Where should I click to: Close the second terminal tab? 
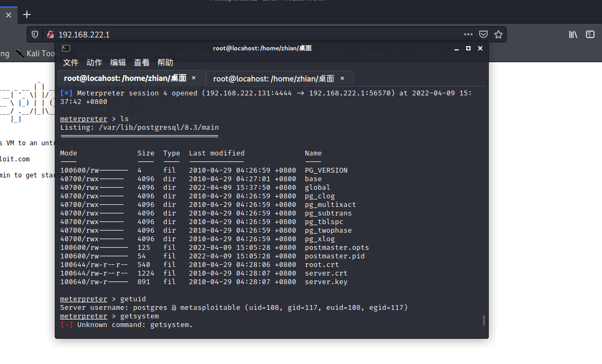pyautogui.click(x=342, y=78)
